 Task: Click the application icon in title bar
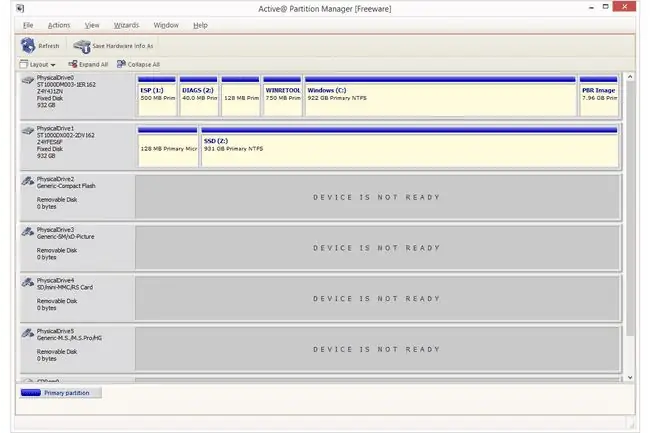20,8
